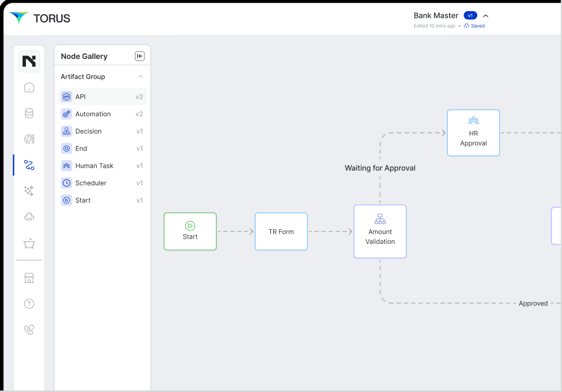Collapse the Artifact Group section
Image resolution: width=562 pixels, height=392 pixels.
click(140, 77)
